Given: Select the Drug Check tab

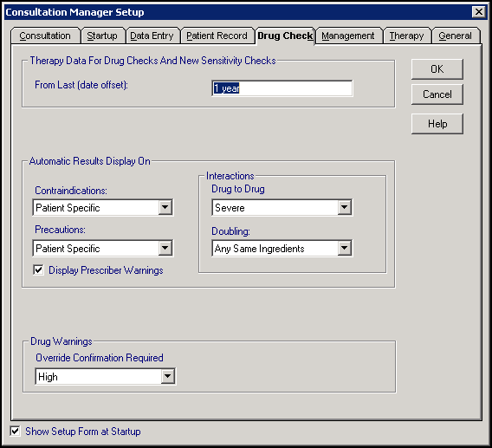Looking at the screenshot, I should pyautogui.click(x=285, y=36).
